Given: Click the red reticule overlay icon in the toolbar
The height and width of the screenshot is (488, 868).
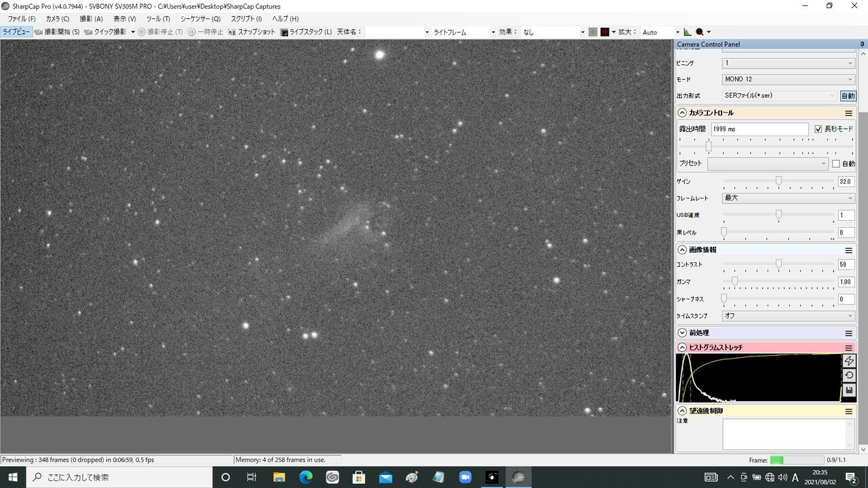Looking at the screenshot, I should pos(605,32).
